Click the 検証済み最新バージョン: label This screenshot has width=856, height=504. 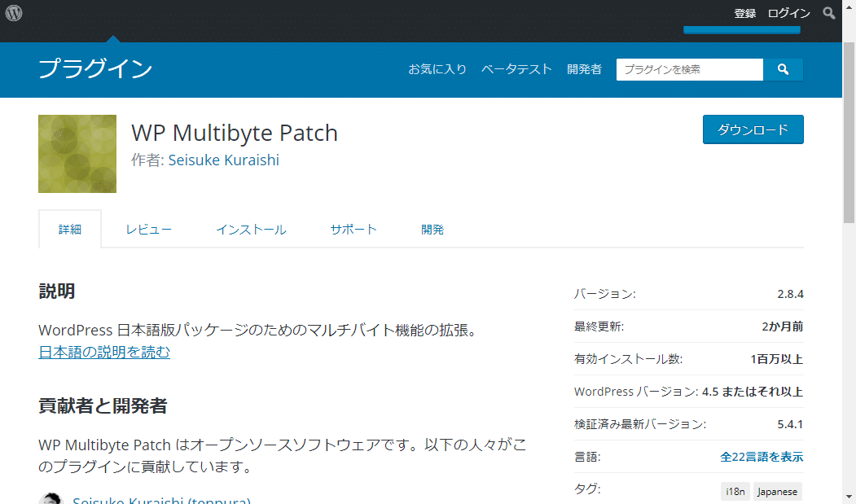[640, 424]
